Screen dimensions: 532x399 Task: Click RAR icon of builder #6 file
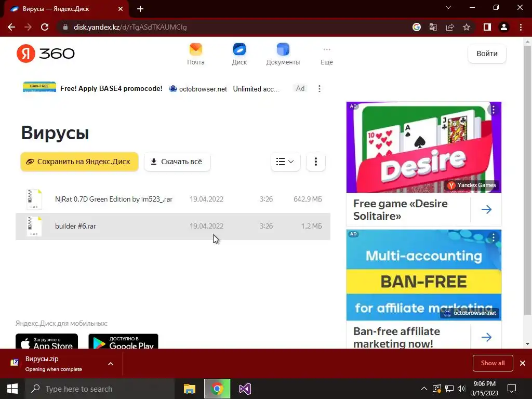tap(34, 227)
